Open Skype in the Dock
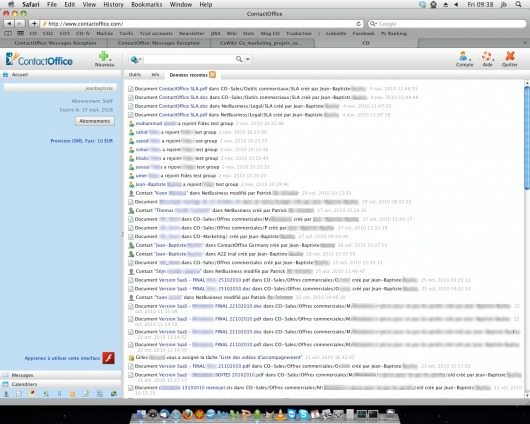 point(304,414)
